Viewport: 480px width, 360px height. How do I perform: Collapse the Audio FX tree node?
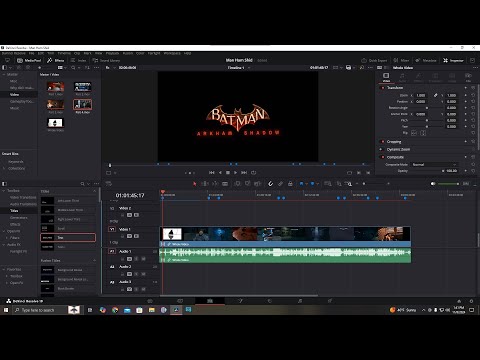(x=4, y=245)
